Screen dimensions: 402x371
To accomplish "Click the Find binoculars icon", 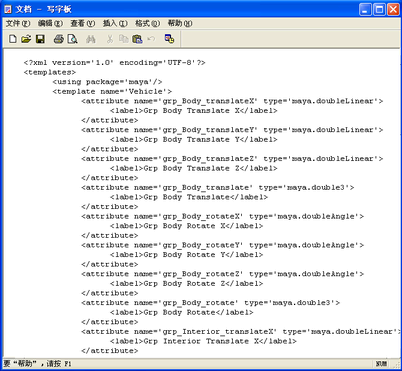I will pos(91,39).
